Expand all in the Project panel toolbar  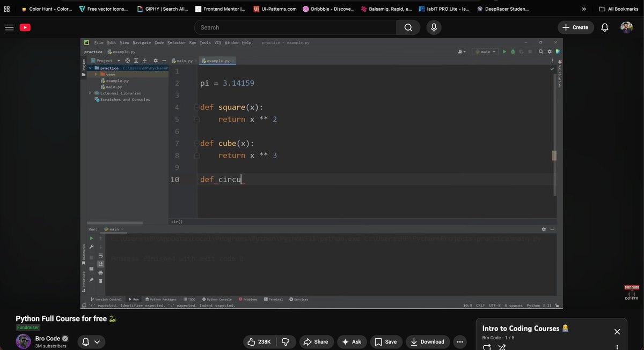[136, 61]
